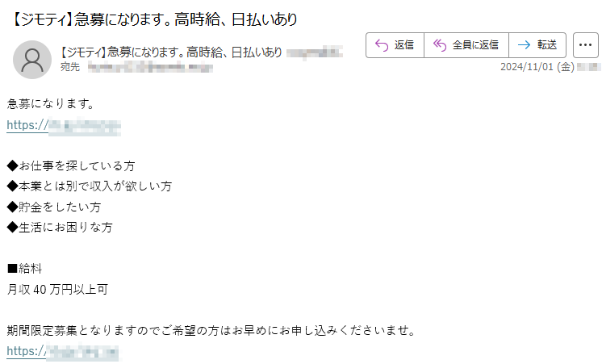Click the 宛先 label
The width and height of the screenshot is (602, 364).
(70, 67)
